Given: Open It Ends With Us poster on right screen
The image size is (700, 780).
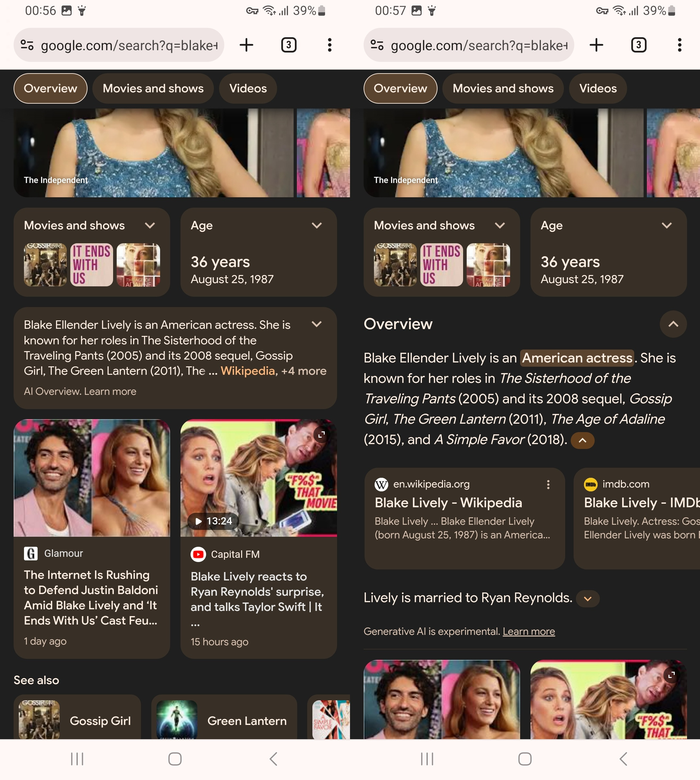Looking at the screenshot, I should [x=441, y=265].
